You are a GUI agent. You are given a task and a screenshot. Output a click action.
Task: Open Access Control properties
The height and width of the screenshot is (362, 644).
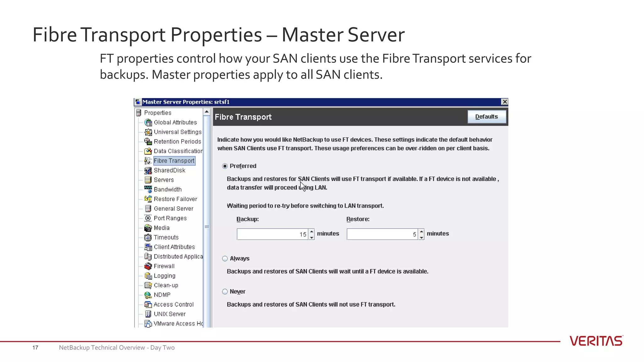(x=174, y=304)
